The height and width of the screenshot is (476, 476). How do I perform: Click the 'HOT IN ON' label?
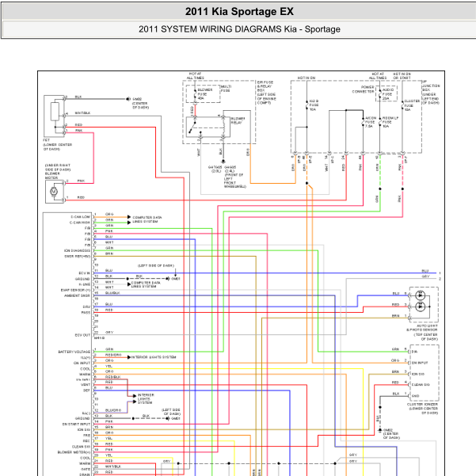(x=307, y=78)
